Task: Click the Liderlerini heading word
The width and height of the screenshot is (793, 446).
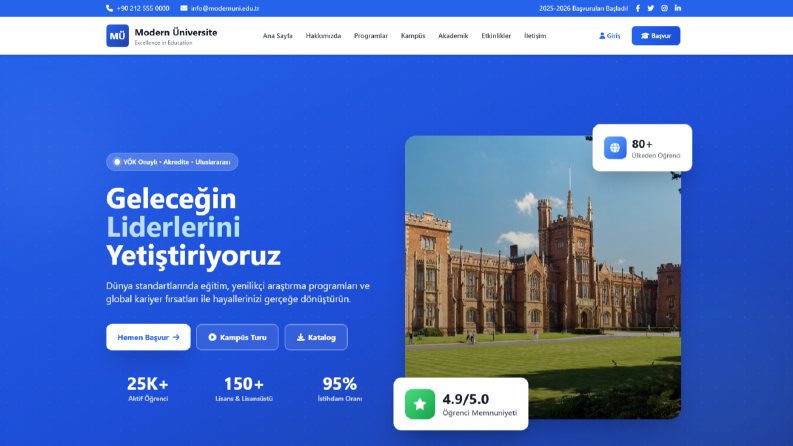Action: coord(173,227)
